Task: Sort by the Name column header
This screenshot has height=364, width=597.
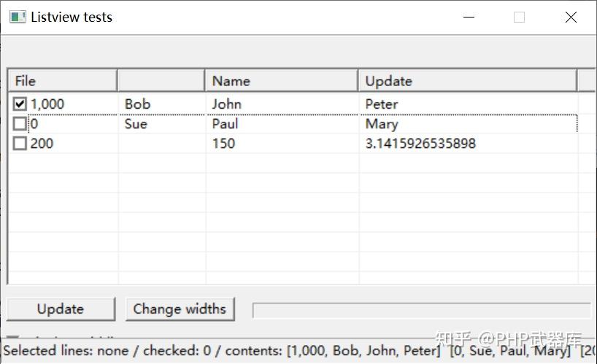Action: (x=282, y=81)
